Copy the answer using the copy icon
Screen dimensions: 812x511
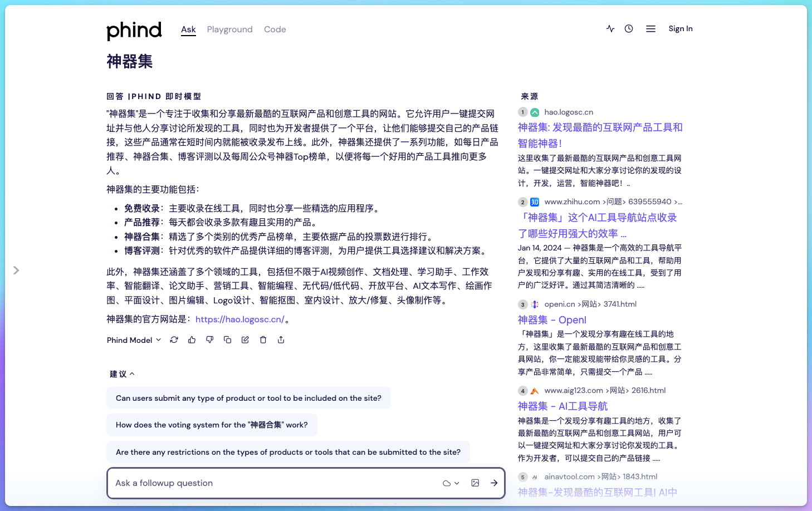227,340
